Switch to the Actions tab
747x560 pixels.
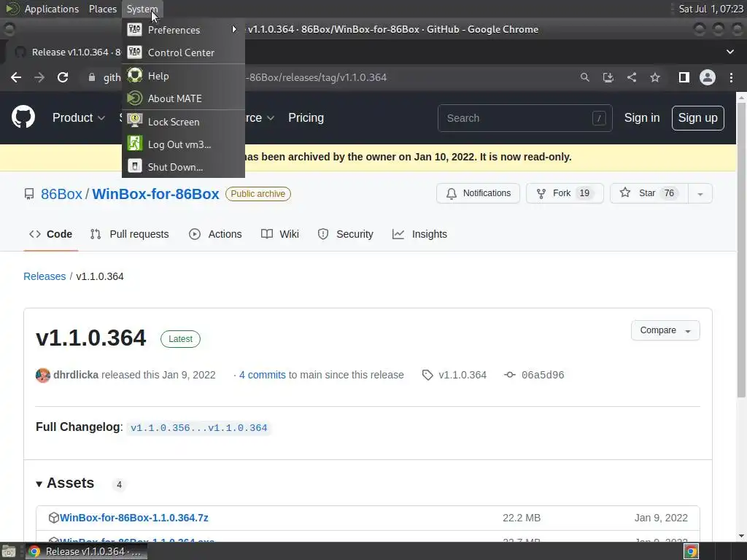pos(215,234)
